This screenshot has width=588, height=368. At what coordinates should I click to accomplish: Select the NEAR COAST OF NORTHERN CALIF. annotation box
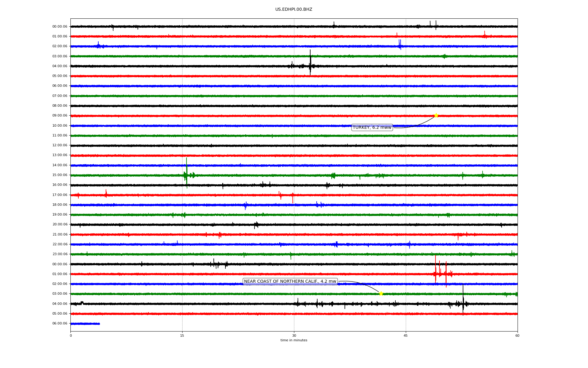[290, 281]
